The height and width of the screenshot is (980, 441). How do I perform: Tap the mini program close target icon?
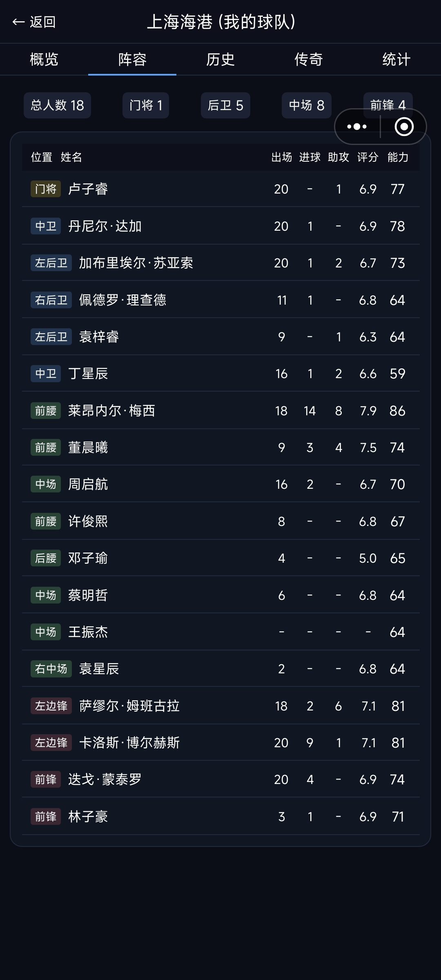point(404,127)
